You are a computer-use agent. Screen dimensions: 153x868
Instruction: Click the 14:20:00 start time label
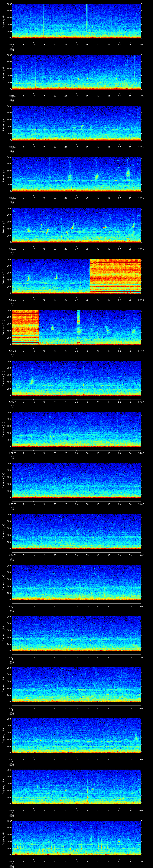12,351
